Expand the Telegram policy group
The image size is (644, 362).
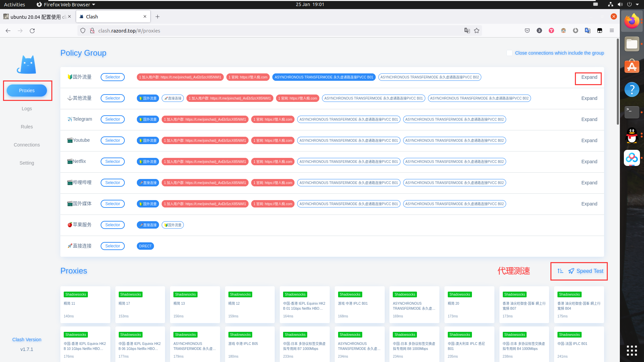pyautogui.click(x=589, y=119)
